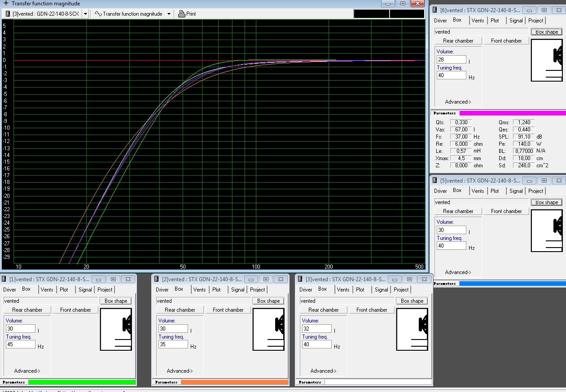Screen dimensions: 566x392
Task: Click the Fs value field 37,00
Action: pyautogui.click(x=461, y=137)
